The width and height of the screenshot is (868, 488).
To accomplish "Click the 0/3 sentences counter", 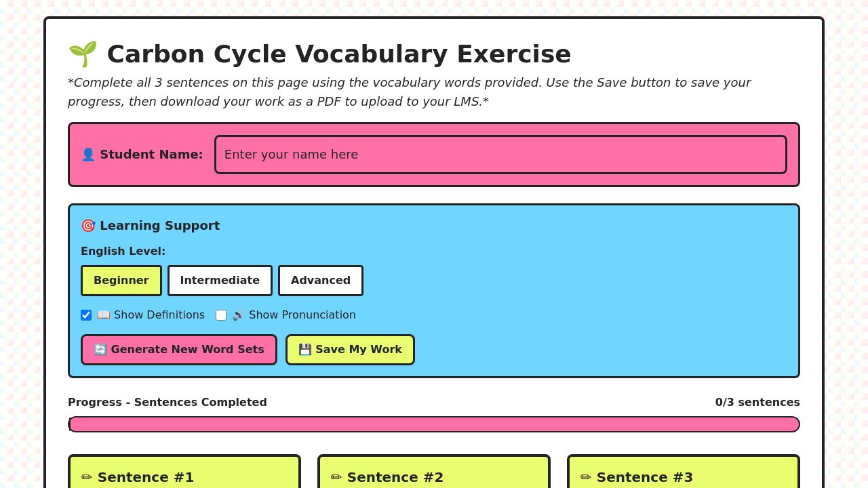I will 757,402.
